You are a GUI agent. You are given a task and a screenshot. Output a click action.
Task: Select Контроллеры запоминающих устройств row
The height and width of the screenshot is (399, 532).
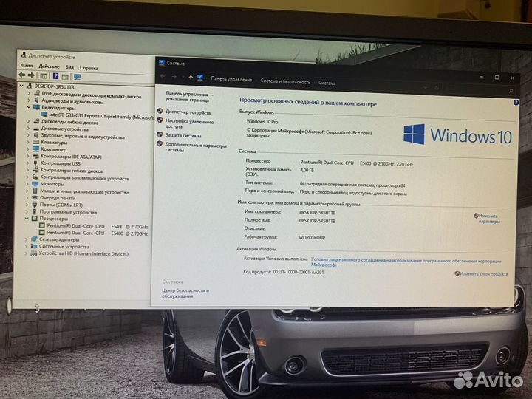pyautogui.click(x=84, y=177)
